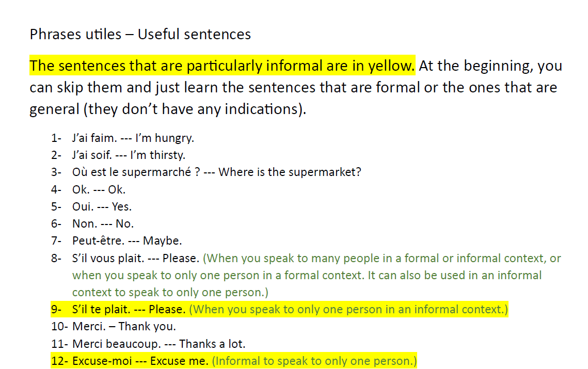This screenshot has height=369, width=588.
Task: Click line 4 "Ok. --- Ok."
Action: click(99, 189)
